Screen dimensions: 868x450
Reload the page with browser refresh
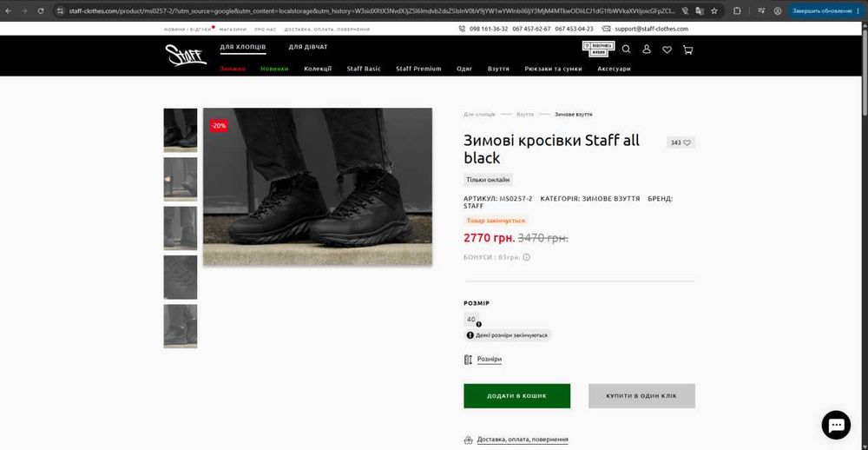coord(41,10)
